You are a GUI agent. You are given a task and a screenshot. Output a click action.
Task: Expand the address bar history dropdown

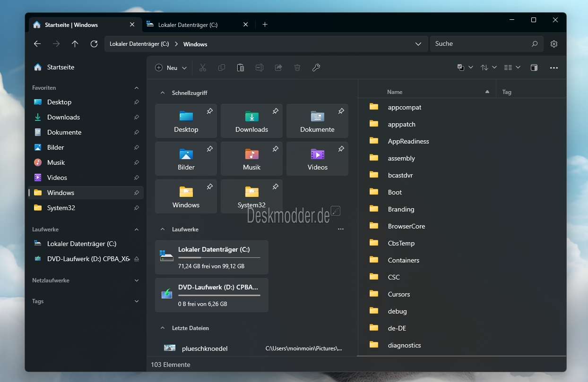point(418,44)
